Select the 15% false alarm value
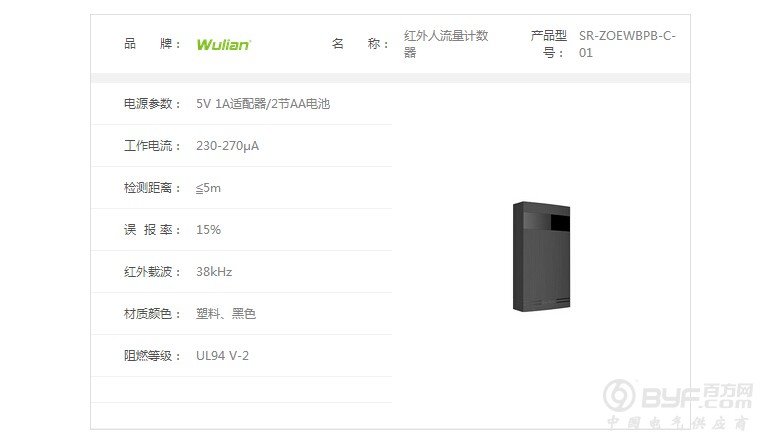The image size is (763, 441). [x=208, y=230]
